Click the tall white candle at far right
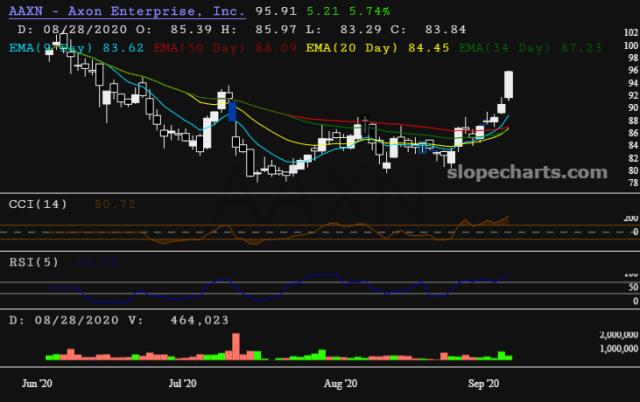This screenshot has height=402, width=640. [x=509, y=85]
